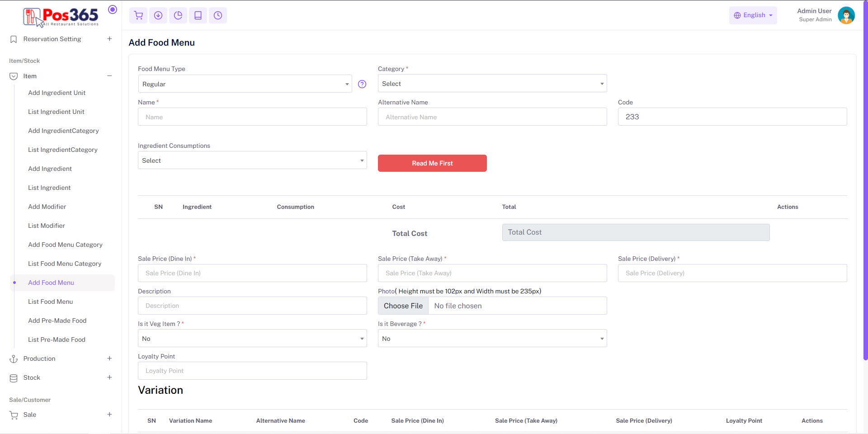Go to List Food Menu in sidebar
The width and height of the screenshot is (868, 434).
tap(50, 302)
